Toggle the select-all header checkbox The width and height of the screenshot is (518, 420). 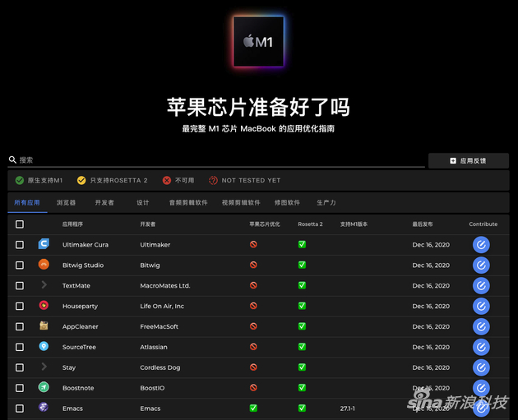20,224
